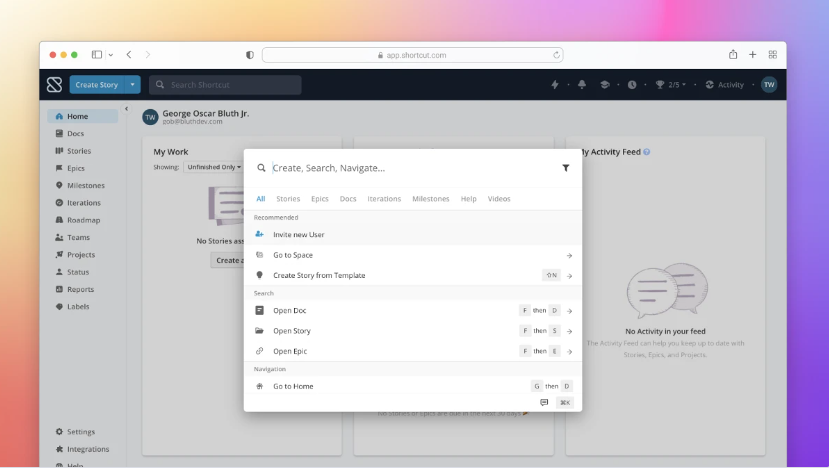
Task: Open the trophy 2/5 progress dropdown
Action: [670, 85]
